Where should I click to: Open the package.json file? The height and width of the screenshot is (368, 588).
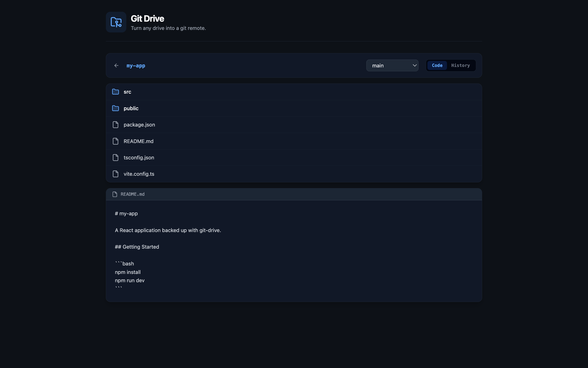294,125
